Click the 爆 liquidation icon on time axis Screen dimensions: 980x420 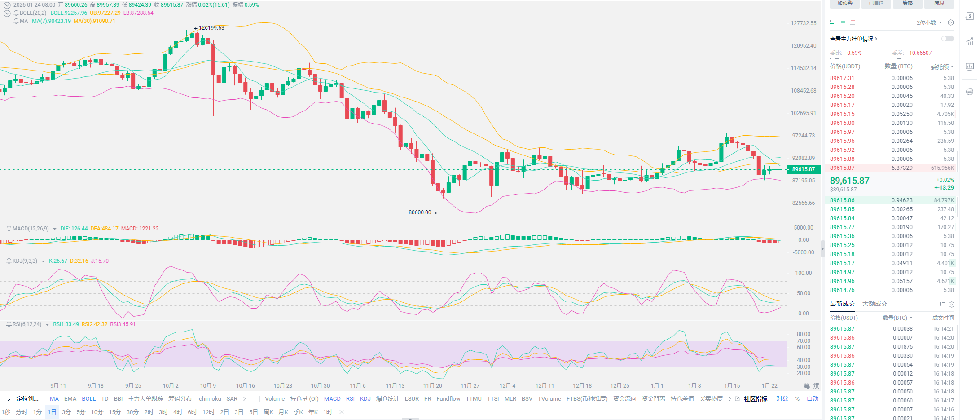[x=817, y=386]
